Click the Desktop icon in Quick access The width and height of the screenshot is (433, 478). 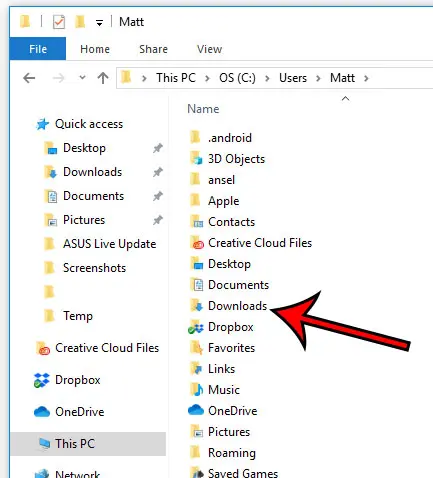coord(51,148)
